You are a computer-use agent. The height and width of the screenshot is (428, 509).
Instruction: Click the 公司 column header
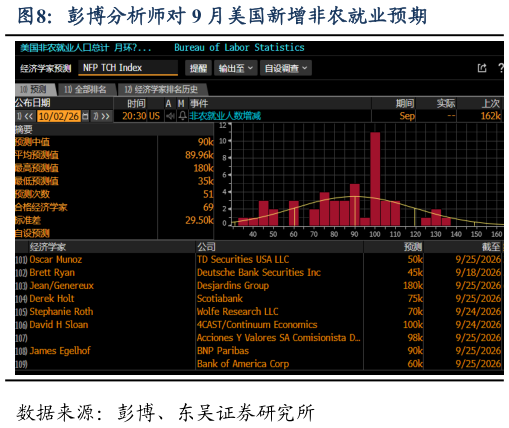coord(206,247)
